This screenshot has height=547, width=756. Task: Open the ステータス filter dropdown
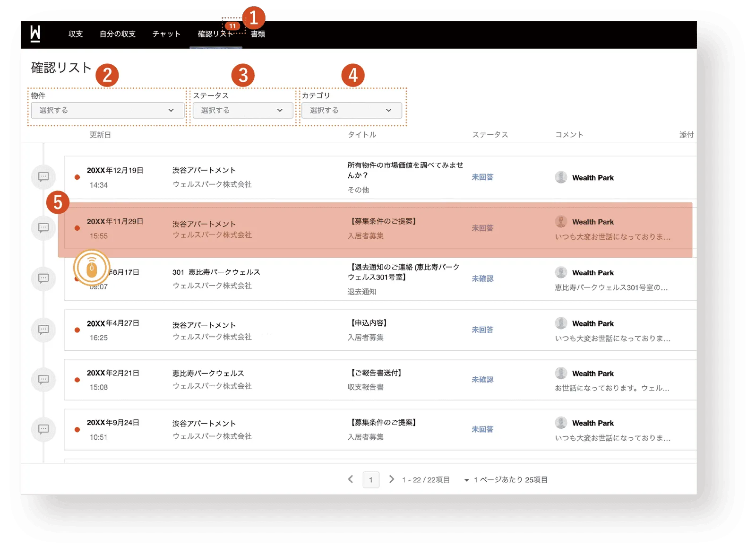click(x=243, y=110)
